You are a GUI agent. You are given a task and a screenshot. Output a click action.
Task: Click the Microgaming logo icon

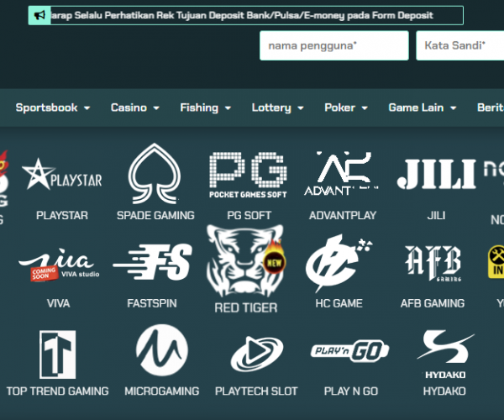161,351
